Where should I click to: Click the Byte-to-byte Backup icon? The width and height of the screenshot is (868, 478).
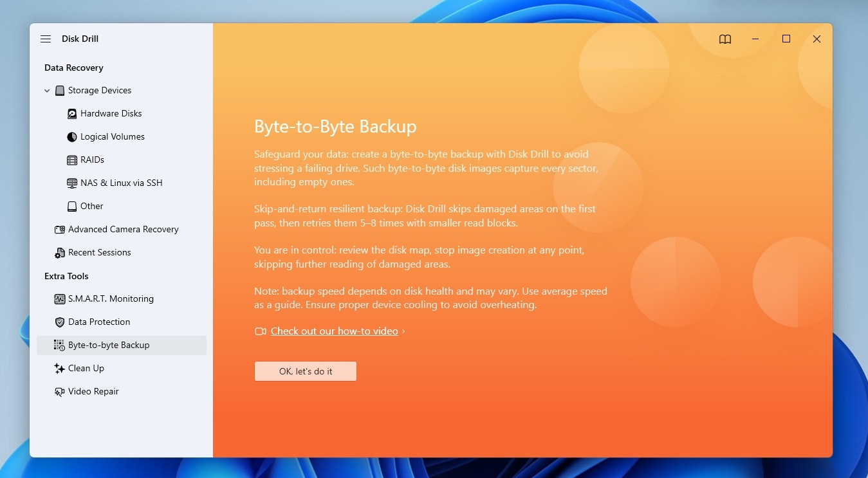[60, 345]
